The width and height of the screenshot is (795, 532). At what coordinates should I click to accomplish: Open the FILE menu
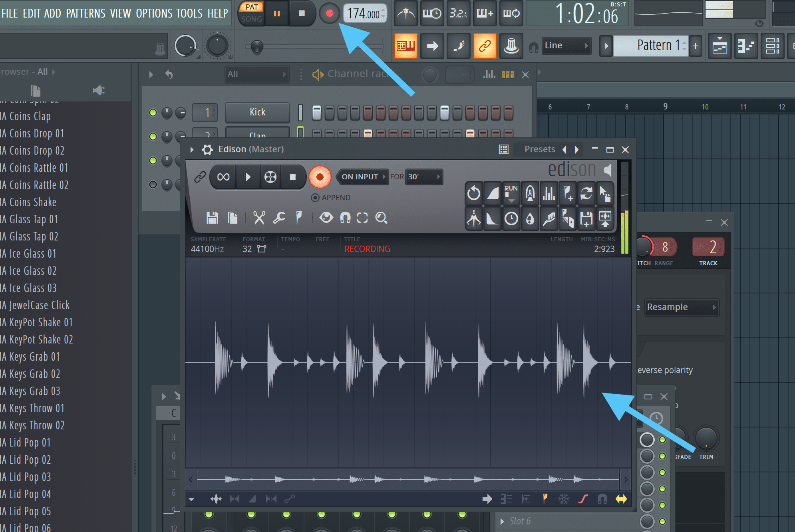point(10,13)
